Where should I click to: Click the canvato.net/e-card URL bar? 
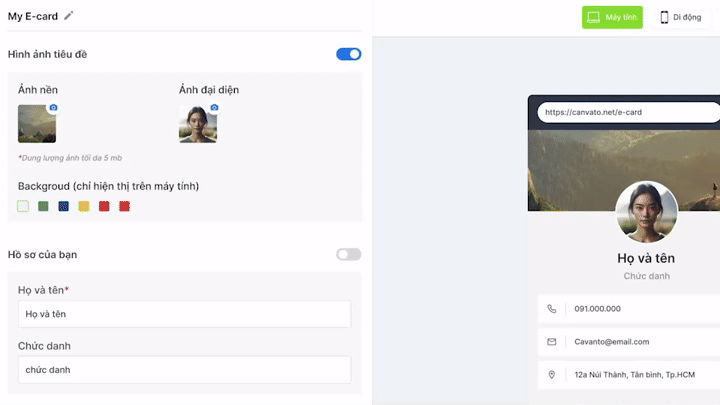click(627, 112)
